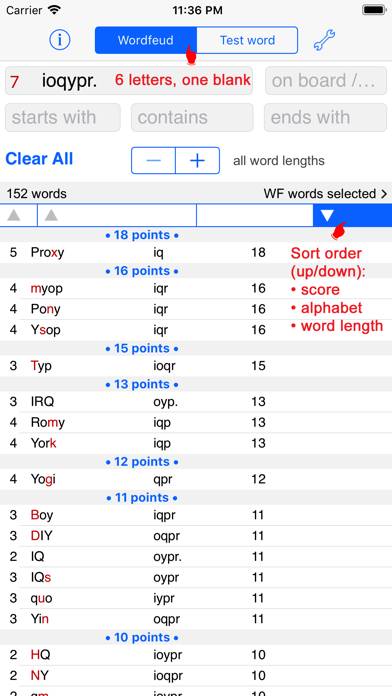
Task: Open the info circle icon
Action: (x=60, y=40)
